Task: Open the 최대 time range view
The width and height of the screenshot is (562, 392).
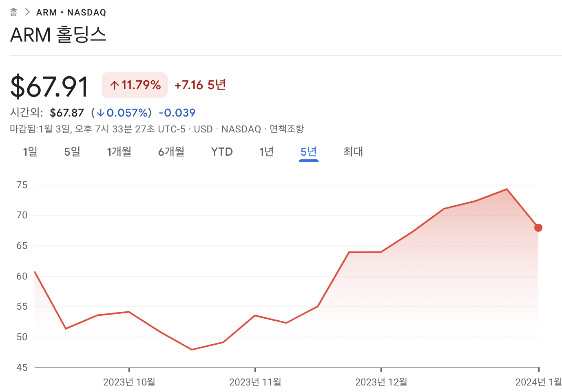Action: (352, 151)
